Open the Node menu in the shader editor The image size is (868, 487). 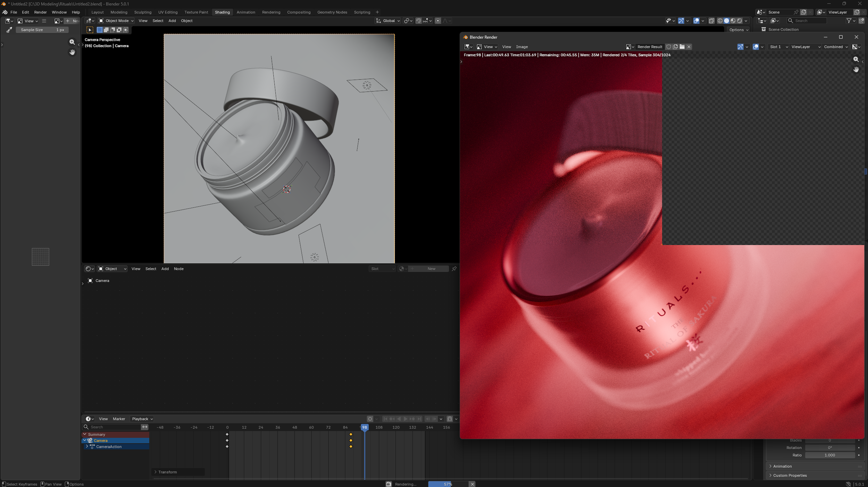tap(179, 269)
